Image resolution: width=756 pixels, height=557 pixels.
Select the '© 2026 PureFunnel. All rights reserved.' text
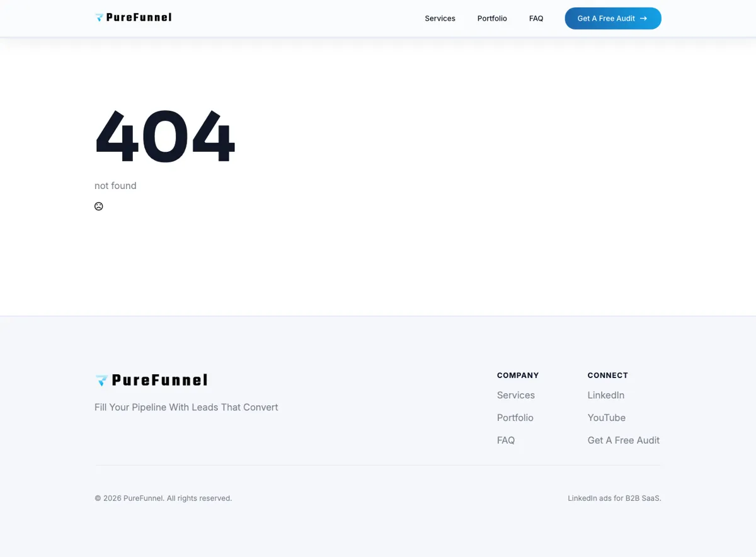click(x=163, y=498)
